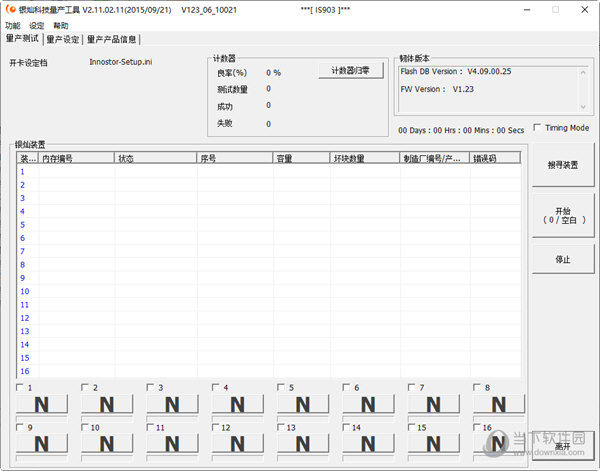Screen dimensions: 600x471
Task: Check the port 6 checkbox
Action: pos(346,387)
